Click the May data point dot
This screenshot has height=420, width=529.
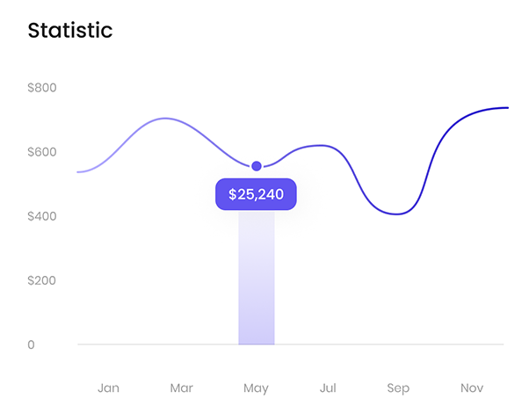257,166
